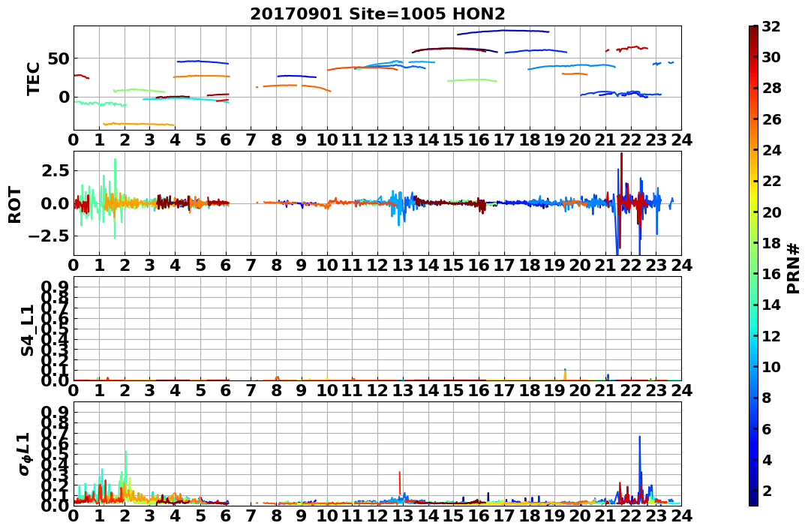The width and height of the screenshot is (808, 532).
Task: Click the colorbar tick label "10"
Action: pos(771,366)
